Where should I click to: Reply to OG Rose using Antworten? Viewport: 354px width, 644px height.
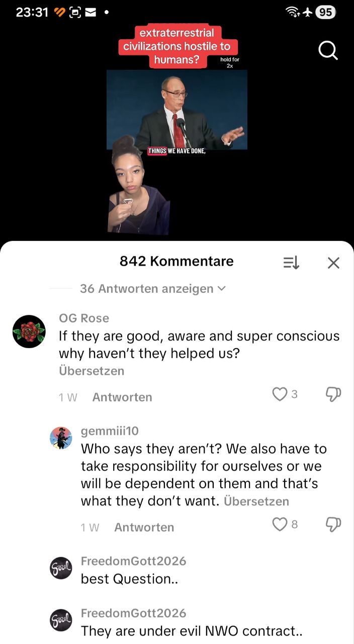coord(122,397)
